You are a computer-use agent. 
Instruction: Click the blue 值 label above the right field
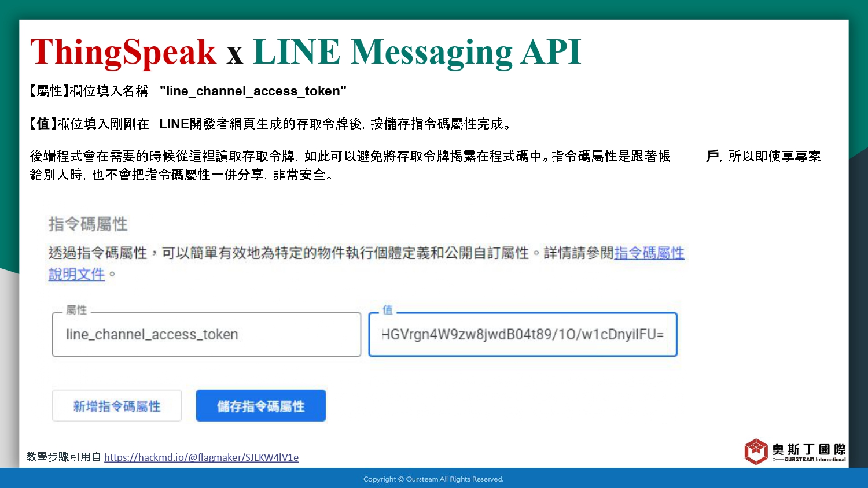click(388, 310)
